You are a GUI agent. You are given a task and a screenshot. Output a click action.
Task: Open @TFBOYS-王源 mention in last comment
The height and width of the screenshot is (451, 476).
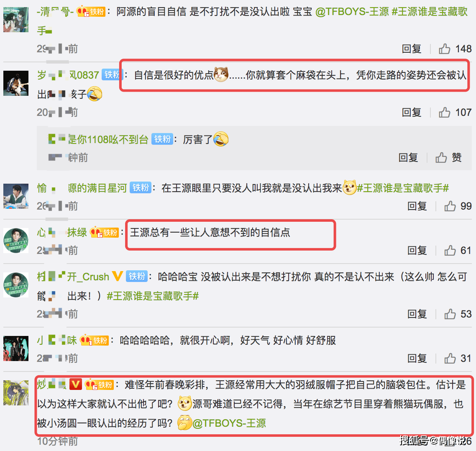(x=229, y=423)
